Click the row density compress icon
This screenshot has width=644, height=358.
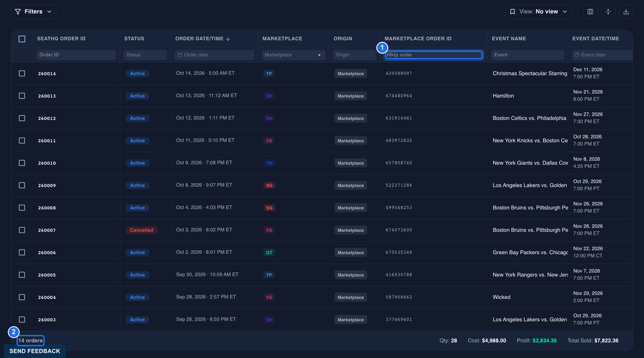click(608, 11)
